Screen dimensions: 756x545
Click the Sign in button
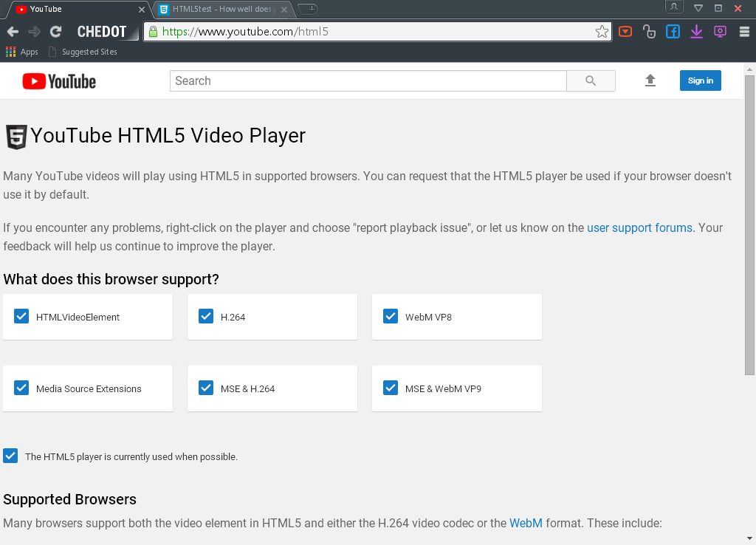(700, 80)
